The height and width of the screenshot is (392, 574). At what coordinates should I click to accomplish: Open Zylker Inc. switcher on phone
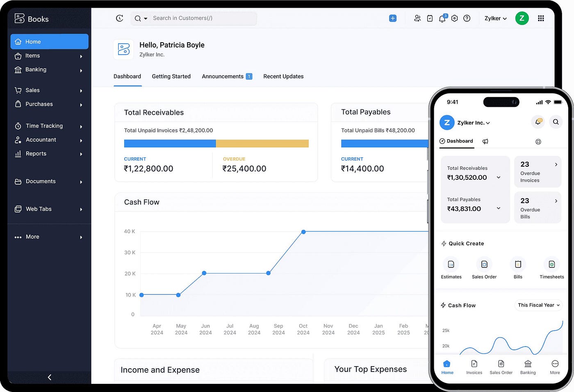point(474,122)
